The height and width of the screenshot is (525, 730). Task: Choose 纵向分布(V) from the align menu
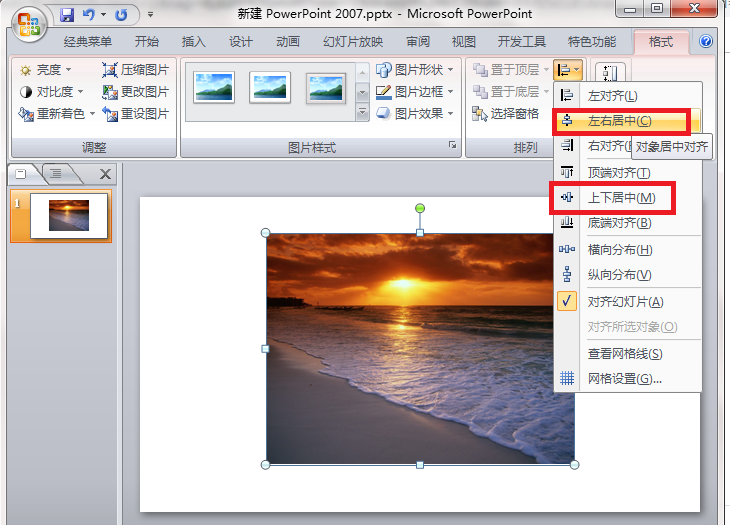tap(628, 275)
